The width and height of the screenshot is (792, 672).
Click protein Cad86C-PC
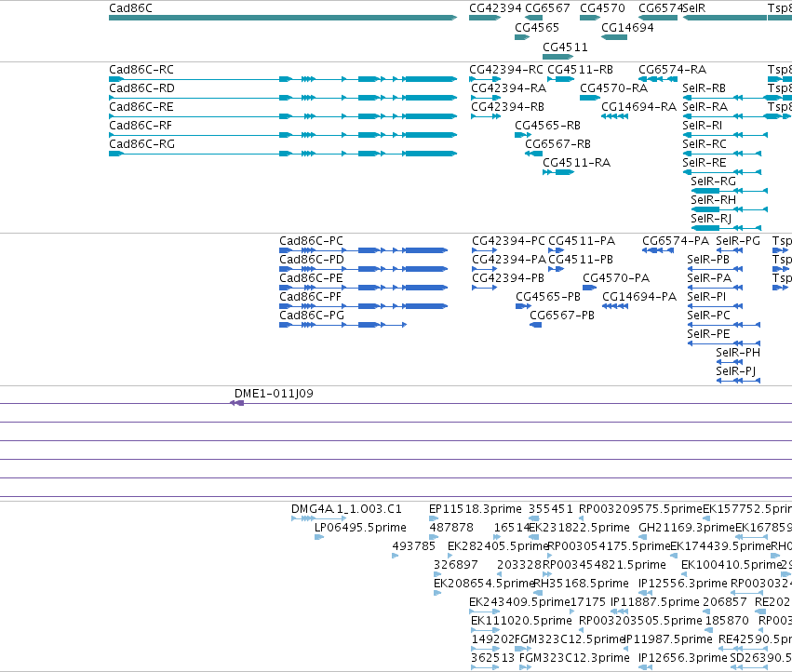coord(364,250)
